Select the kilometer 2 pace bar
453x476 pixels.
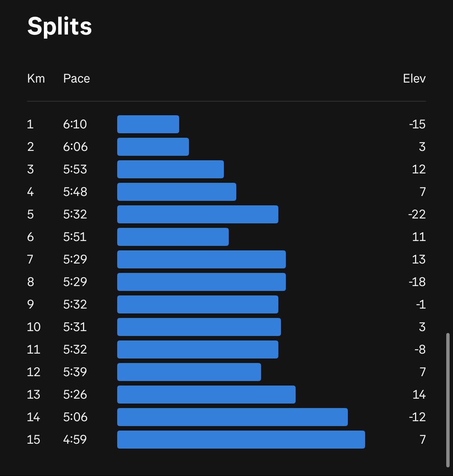pos(153,147)
